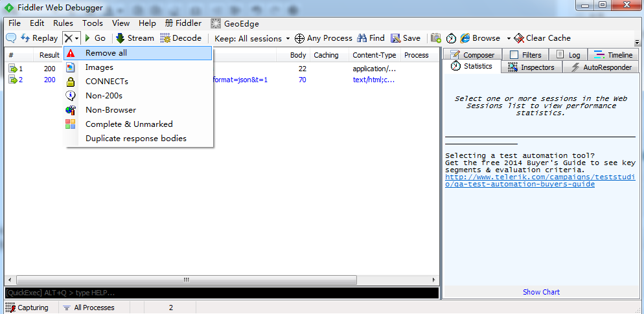The width and height of the screenshot is (644, 314).
Task: Click the scrollbar right arrow
Action: pyautogui.click(x=434, y=280)
